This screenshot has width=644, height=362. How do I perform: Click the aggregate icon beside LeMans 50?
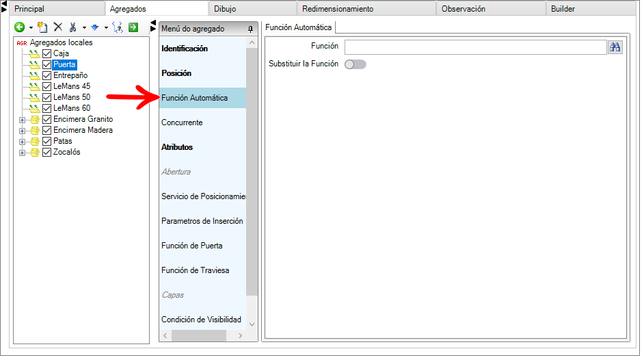[x=34, y=97]
